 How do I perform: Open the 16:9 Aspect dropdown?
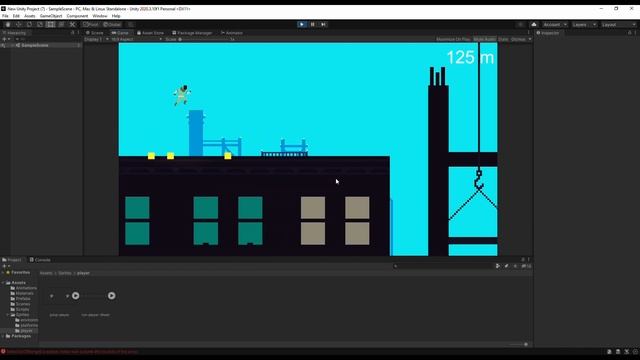137,39
